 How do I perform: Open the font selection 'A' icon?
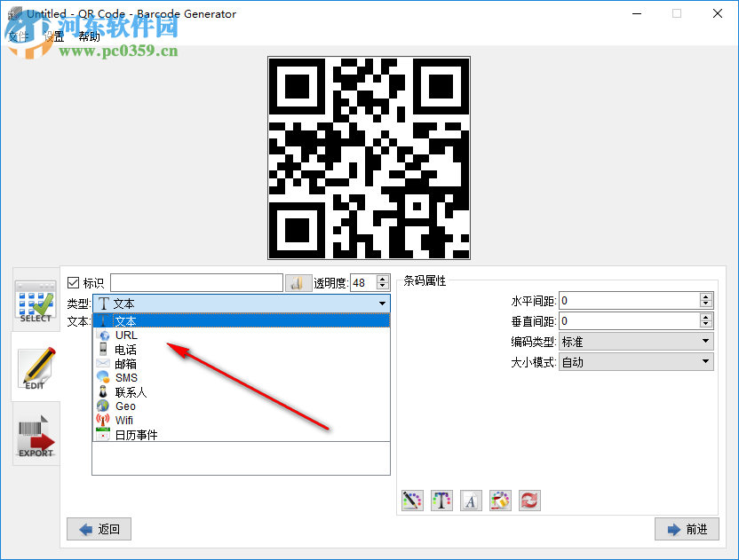pyautogui.click(x=471, y=500)
